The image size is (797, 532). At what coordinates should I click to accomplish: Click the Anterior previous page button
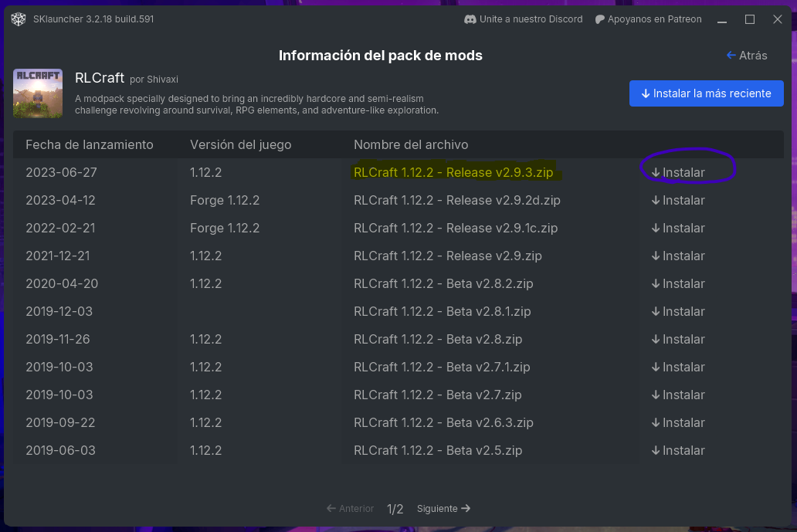coord(350,509)
